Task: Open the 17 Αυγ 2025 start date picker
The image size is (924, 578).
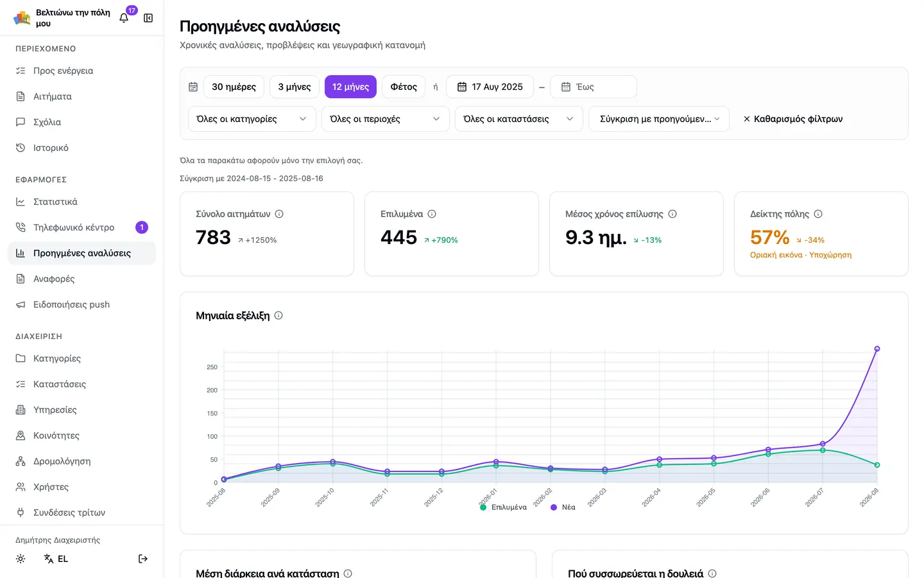Action: coord(490,87)
